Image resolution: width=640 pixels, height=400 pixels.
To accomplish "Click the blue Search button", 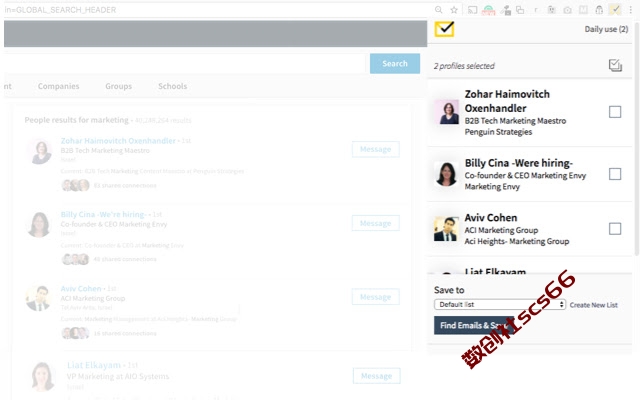I will coord(395,63).
